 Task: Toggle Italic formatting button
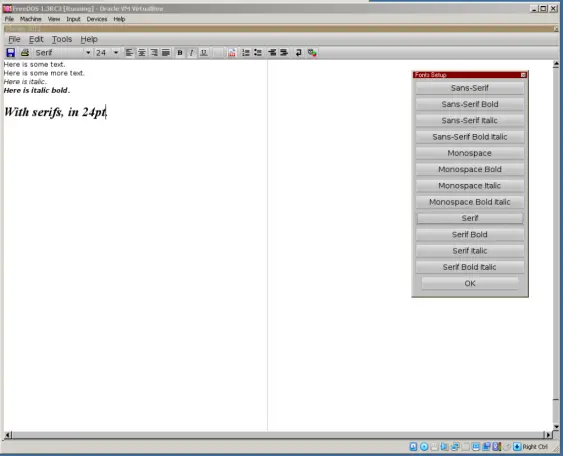192,53
